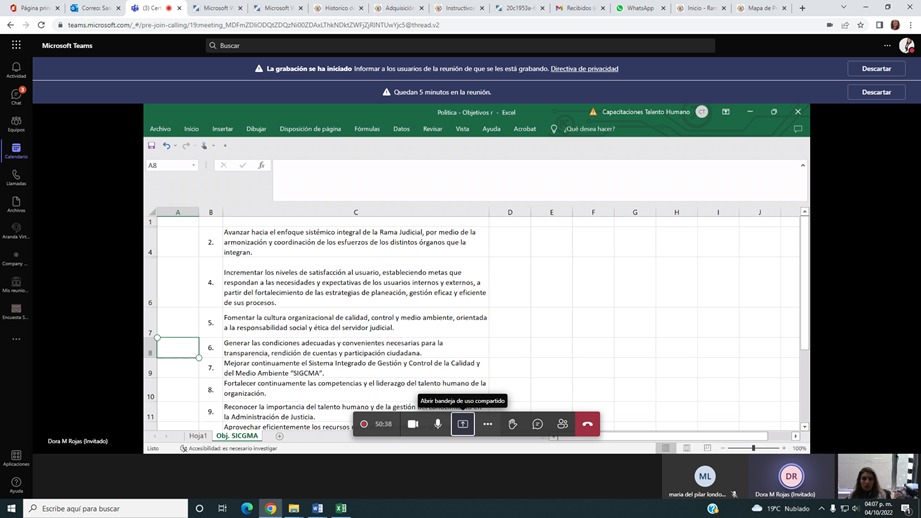This screenshot has width=921, height=518.
Task: Open Excel from the taskbar
Action: 341,509
